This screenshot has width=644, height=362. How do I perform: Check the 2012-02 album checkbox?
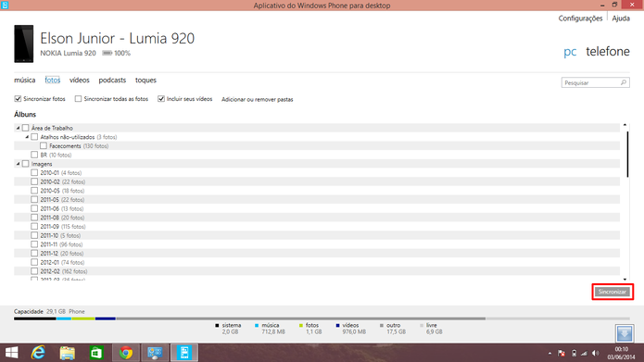point(34,271)
